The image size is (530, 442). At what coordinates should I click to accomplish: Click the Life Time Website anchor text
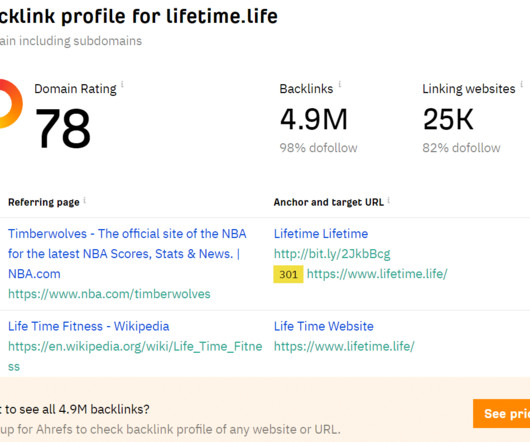[x=323, y=326]
